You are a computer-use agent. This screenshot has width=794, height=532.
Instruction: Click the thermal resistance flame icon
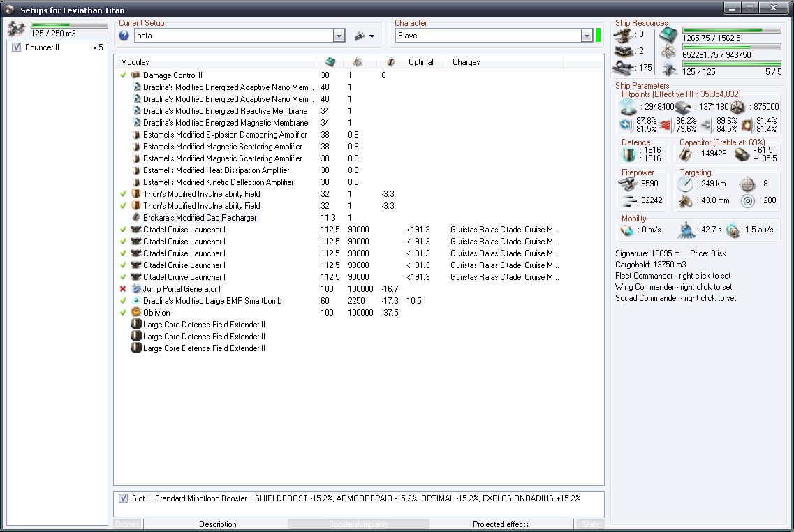coord(666,124)
